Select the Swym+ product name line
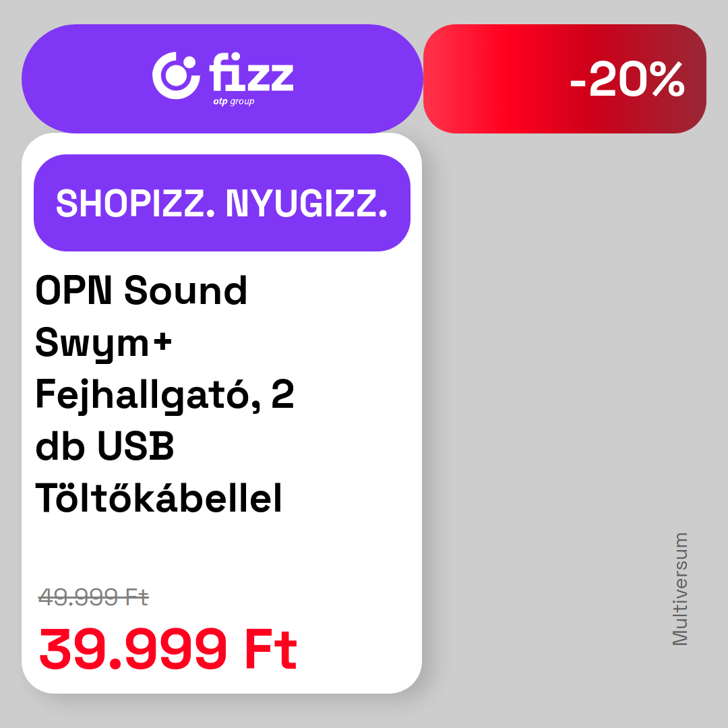Viewport: 728px width, 728px height. [104, 344]
